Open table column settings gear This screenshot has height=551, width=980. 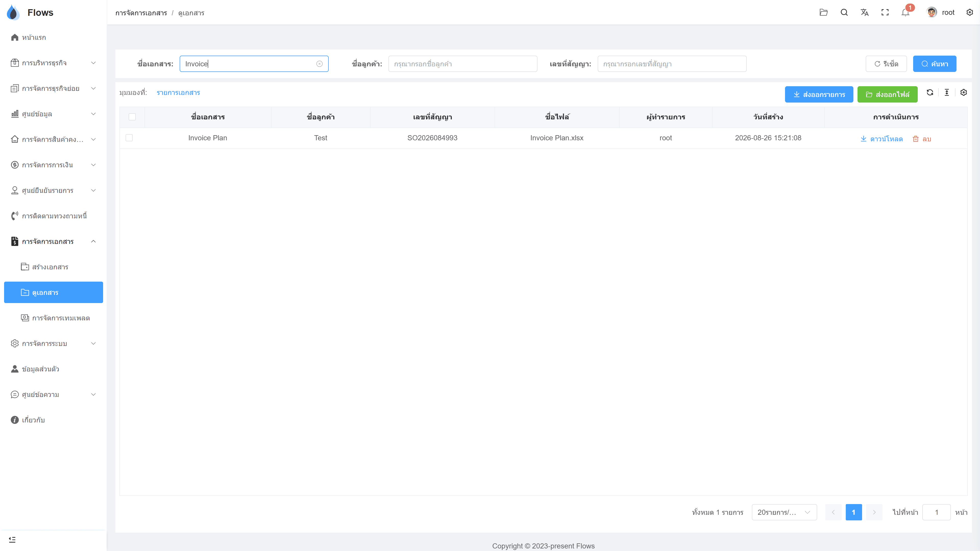pos(963,92)
